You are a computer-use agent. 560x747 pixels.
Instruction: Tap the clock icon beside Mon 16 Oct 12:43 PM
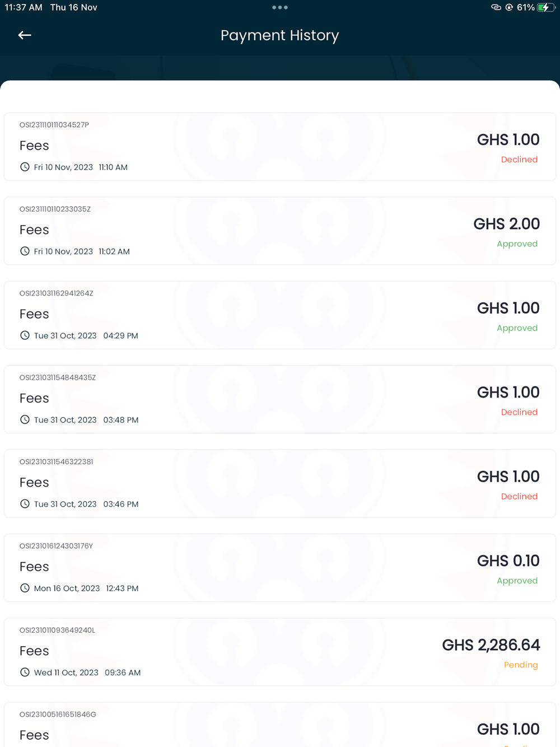coord(25,588)
